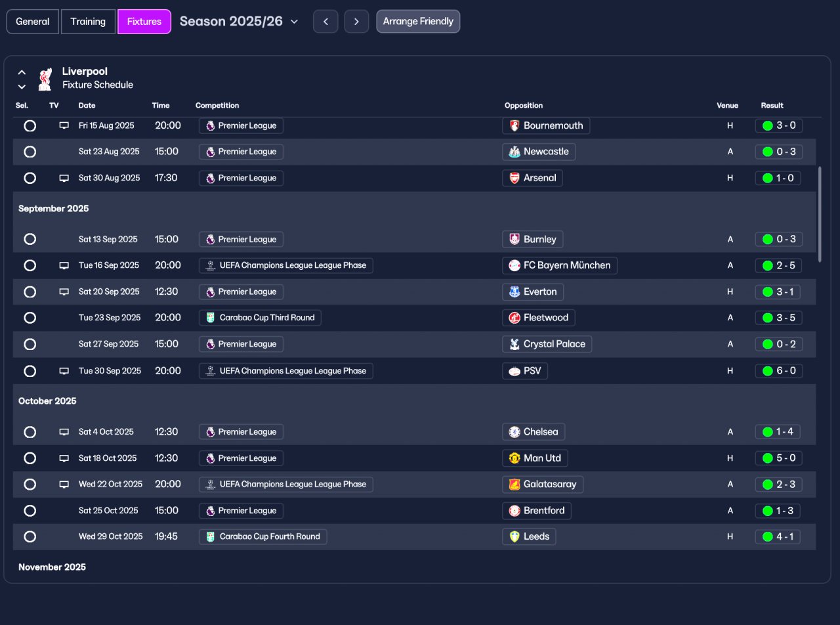This screenshot has width=840, height=625.
Task: Click the TV icon for Man Utd fixture
Action: pos(64,458)
